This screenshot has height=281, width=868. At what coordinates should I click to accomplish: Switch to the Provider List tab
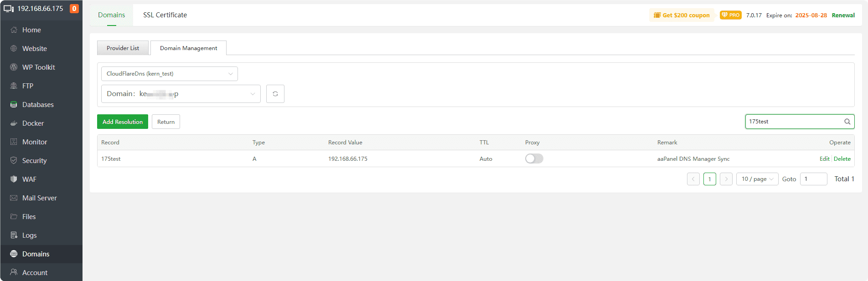pyautogui.click(x=123, y=48)
